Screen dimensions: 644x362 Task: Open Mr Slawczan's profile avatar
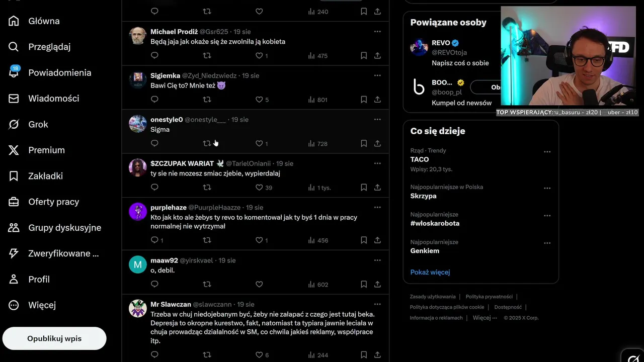click(x=138, y=308)
